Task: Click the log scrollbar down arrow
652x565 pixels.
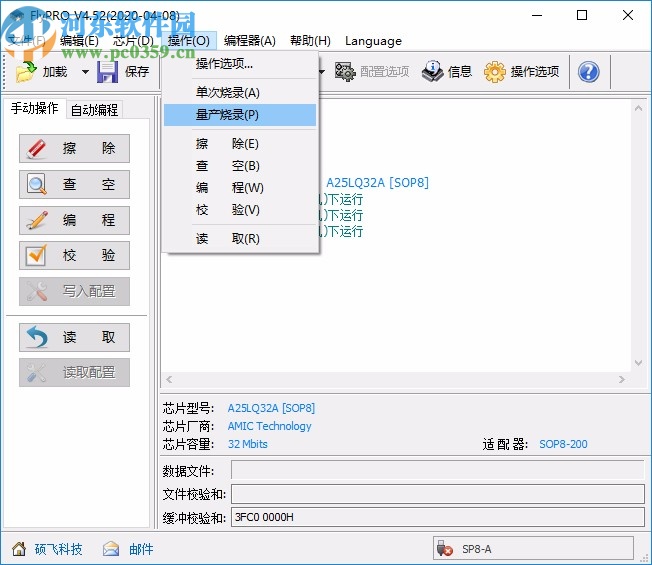Action: (638, 363)
